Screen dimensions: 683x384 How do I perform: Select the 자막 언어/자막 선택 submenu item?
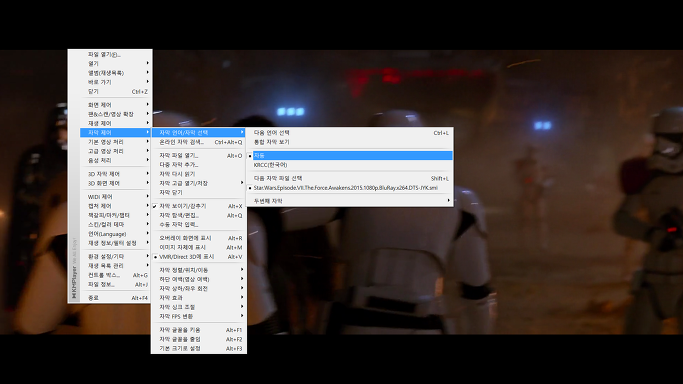coord(199,132)
